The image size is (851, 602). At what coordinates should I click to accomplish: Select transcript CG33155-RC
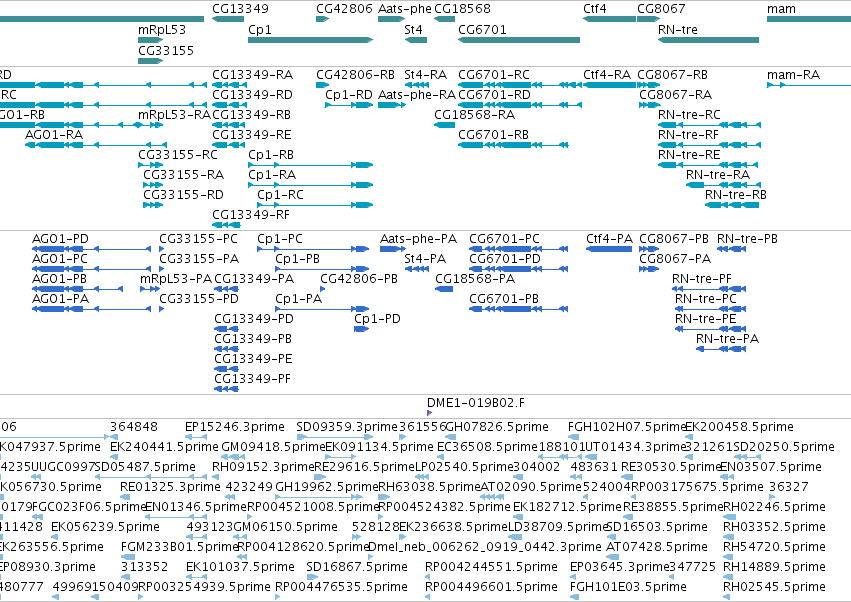[177, 155]
